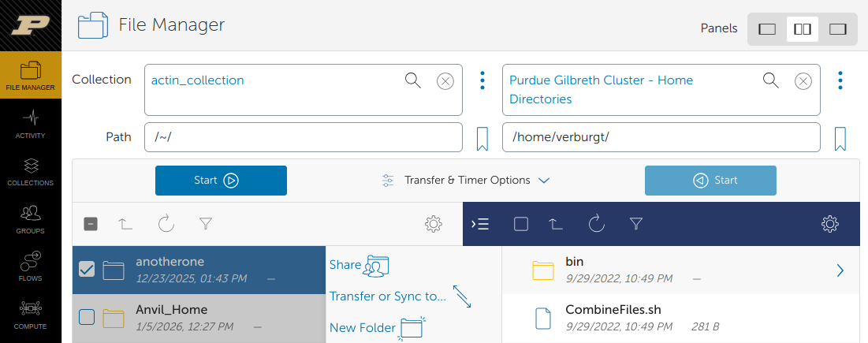Toggle the left panel select-all checkbox

click(91, 224)
